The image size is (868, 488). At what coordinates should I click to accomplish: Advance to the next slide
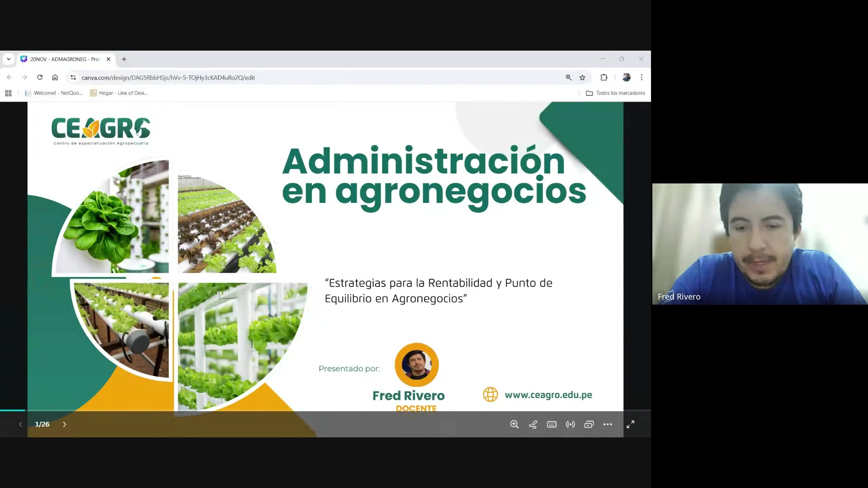(x=65, y=424)
